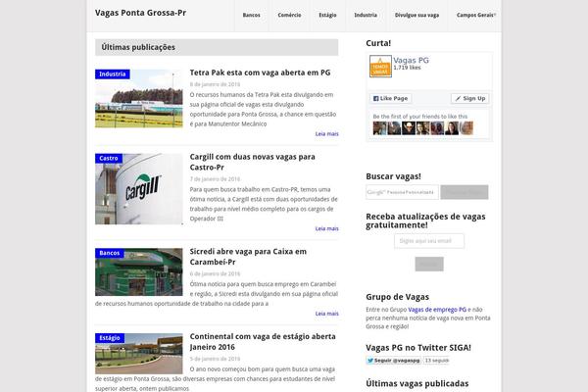
Task: Click the first friend avatar in Facebook widget
Action: click(379, 128)
